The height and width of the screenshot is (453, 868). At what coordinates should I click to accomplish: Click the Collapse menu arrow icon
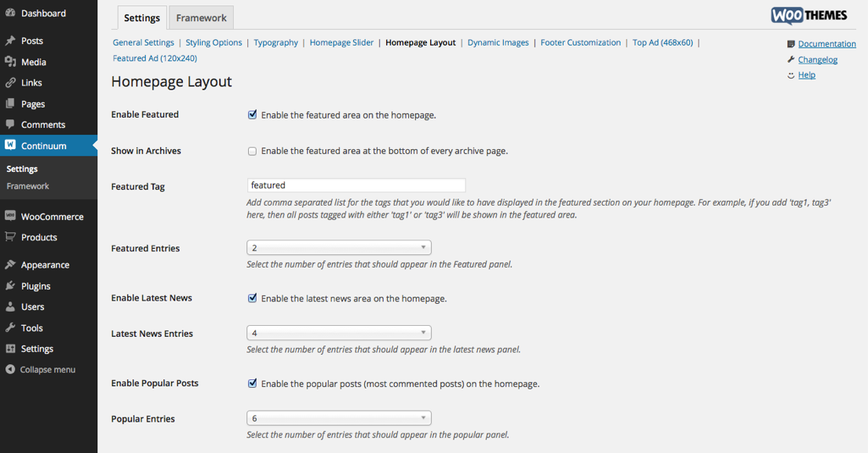point(10,369)
